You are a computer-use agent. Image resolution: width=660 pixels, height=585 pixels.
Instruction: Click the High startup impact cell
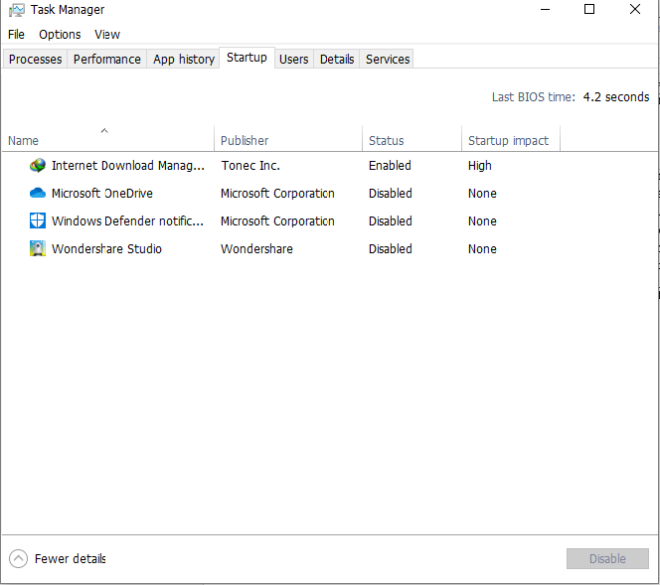(480, 165)
